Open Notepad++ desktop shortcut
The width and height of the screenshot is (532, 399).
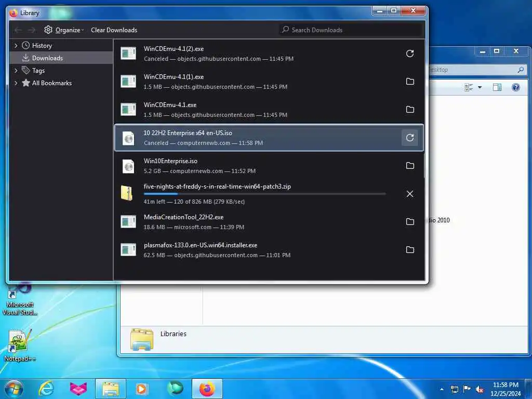point(19,345)
